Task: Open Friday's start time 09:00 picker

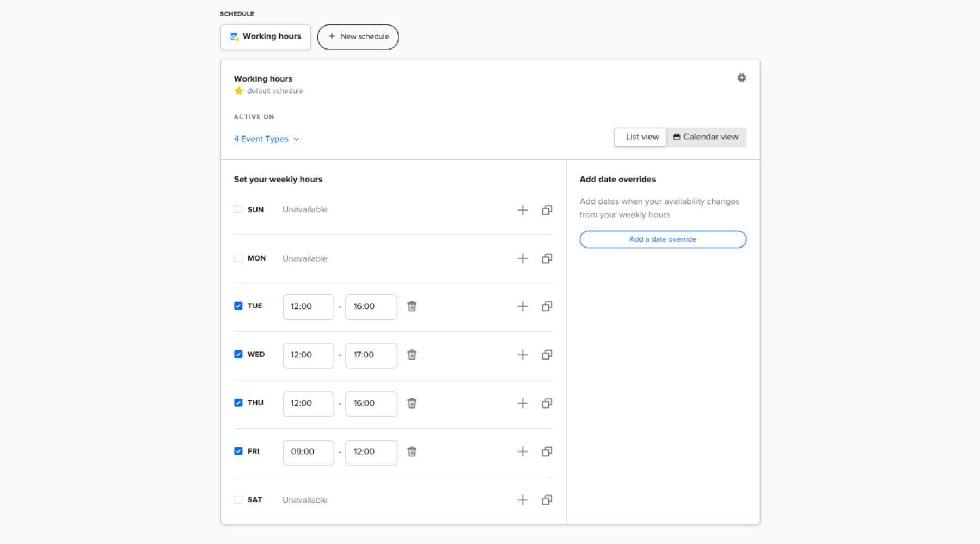Action: point(308,452)
